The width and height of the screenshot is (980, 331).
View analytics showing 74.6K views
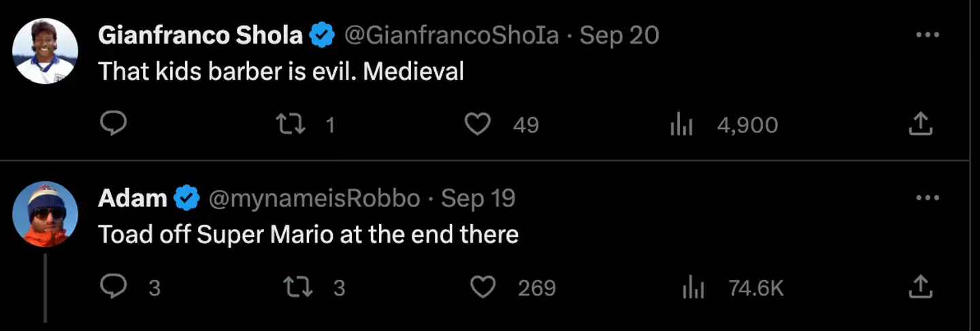[693, 288]
